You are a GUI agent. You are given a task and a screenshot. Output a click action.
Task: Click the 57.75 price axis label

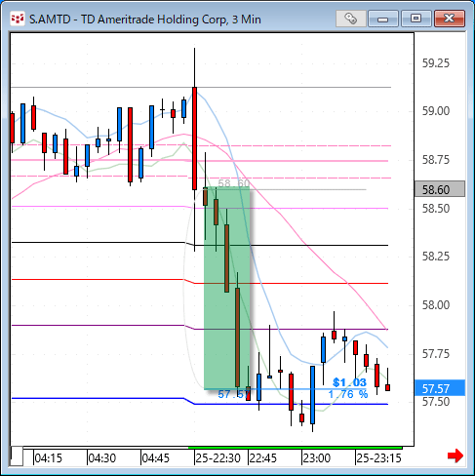tap(436, 353)
